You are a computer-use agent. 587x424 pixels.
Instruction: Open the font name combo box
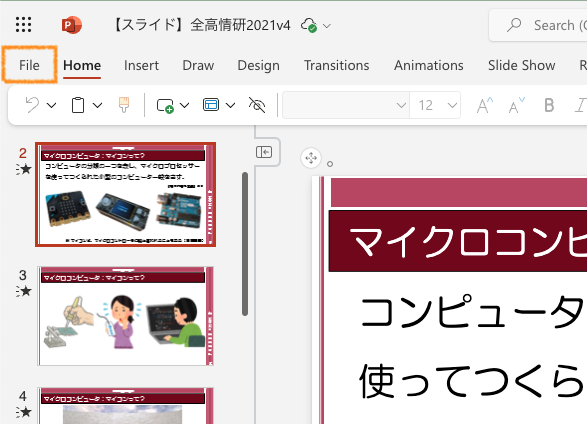tap(346, 105)
